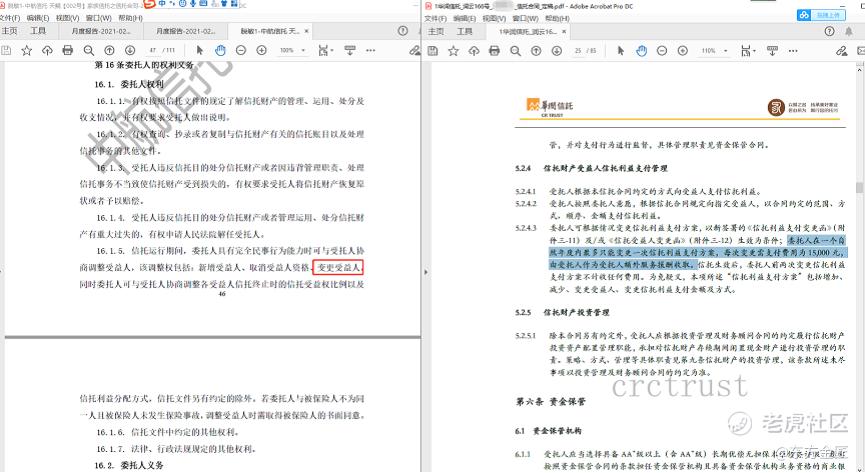
Task: Zoom out with the minus icon in the left window
Action: pyautogui.click(x=242, y=49)
